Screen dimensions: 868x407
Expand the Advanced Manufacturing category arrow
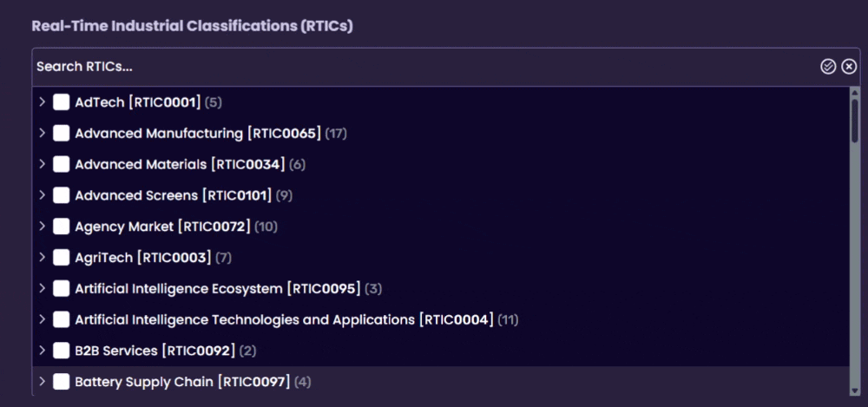(42, 134)
